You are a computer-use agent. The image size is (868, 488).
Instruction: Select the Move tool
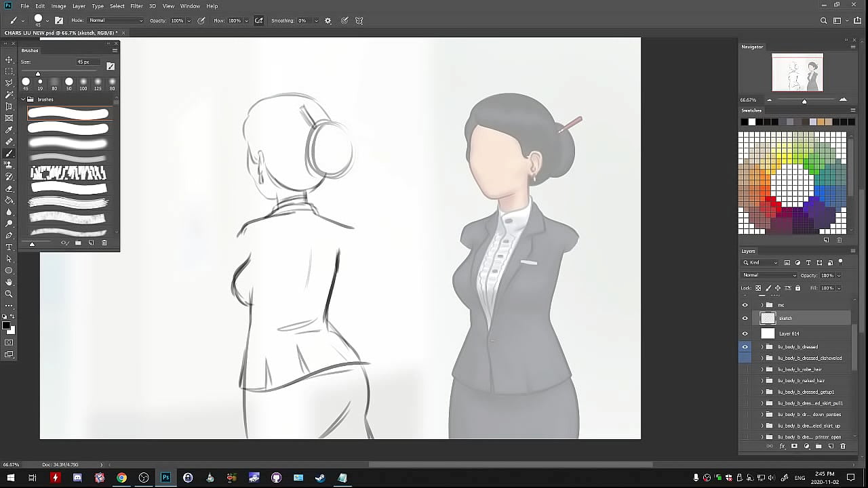coord(9,60)
